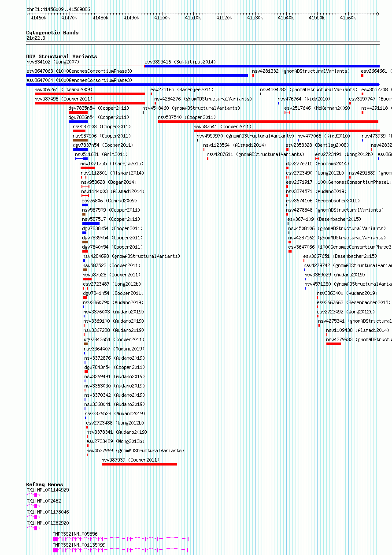Screen dimensions: 392x555
Task: Click MX1|NM_002462 gene label
Action: click(44, 501)
